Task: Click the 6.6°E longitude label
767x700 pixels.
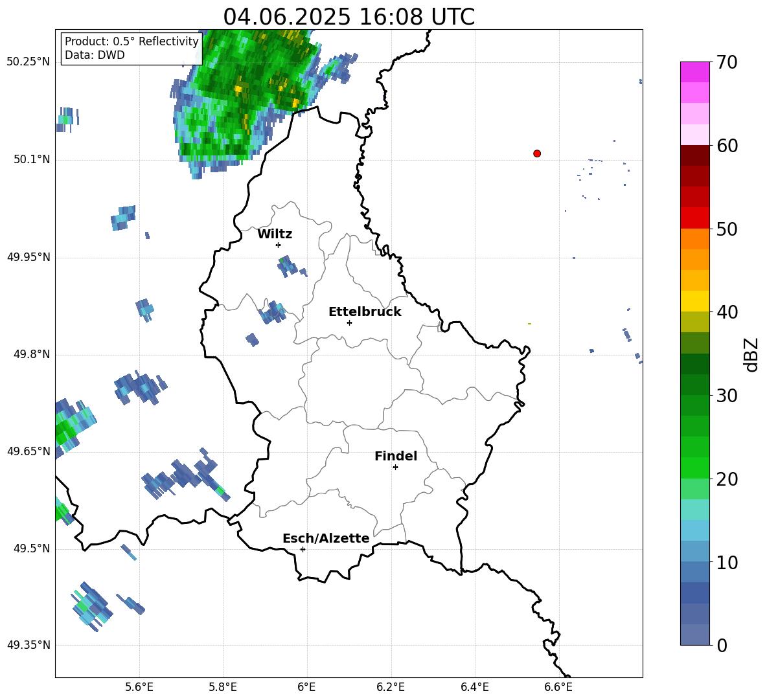Action: click(x=558, y=687)
